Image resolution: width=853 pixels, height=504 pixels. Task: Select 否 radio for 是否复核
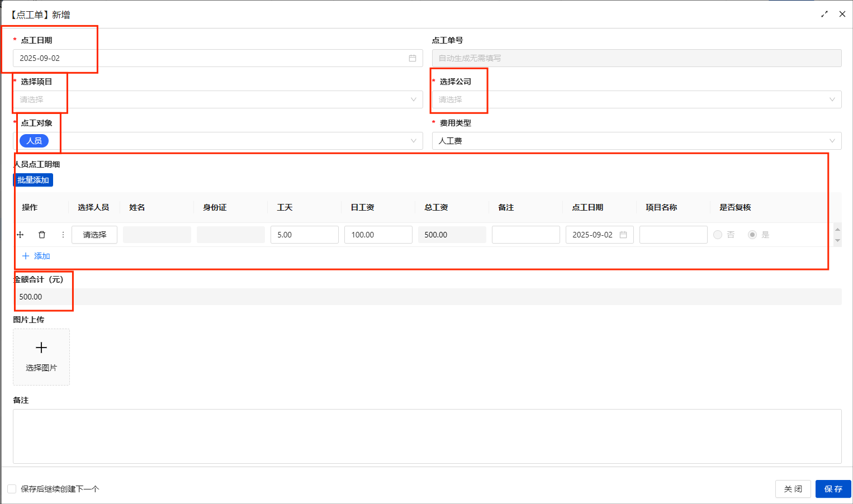pos(718,235)
